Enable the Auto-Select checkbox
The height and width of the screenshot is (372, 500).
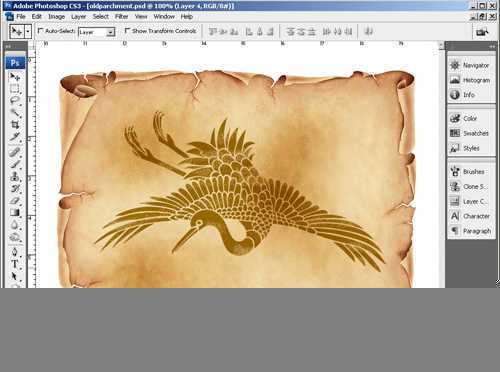[x=40, y=31]
